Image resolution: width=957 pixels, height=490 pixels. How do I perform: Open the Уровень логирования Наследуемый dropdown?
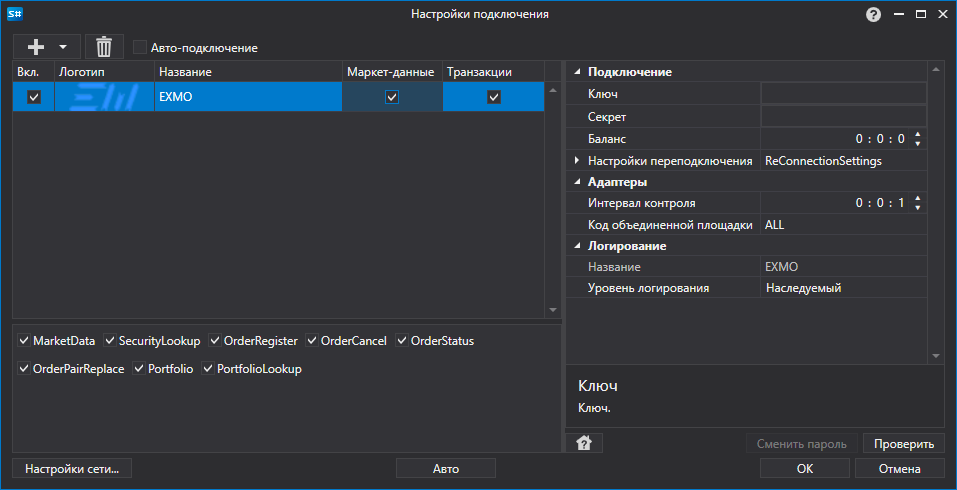click(x=843, y=288)
